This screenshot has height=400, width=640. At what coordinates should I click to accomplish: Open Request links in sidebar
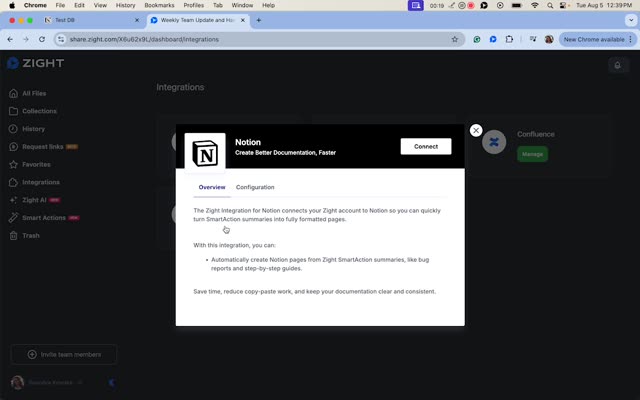click(x=43, y=147)
